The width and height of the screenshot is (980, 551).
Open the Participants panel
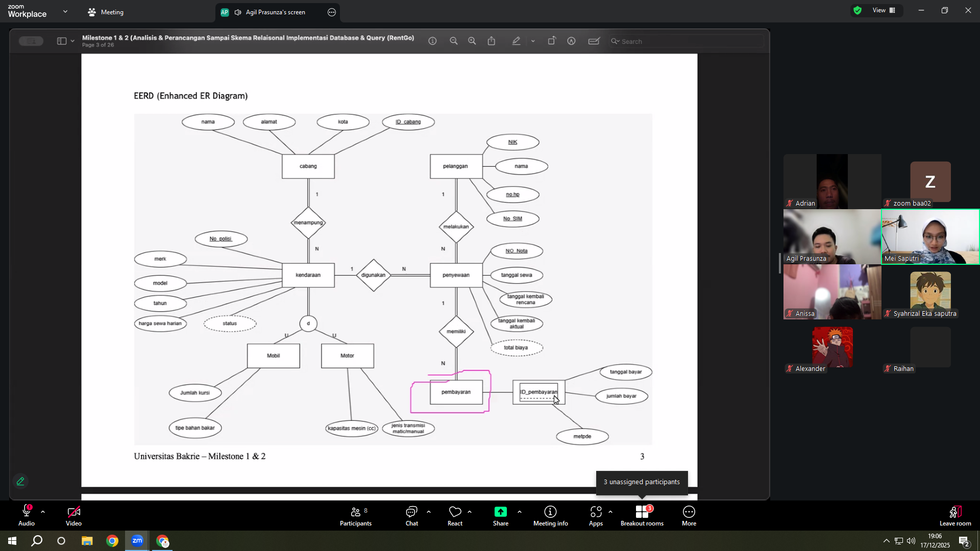[356, 516]
